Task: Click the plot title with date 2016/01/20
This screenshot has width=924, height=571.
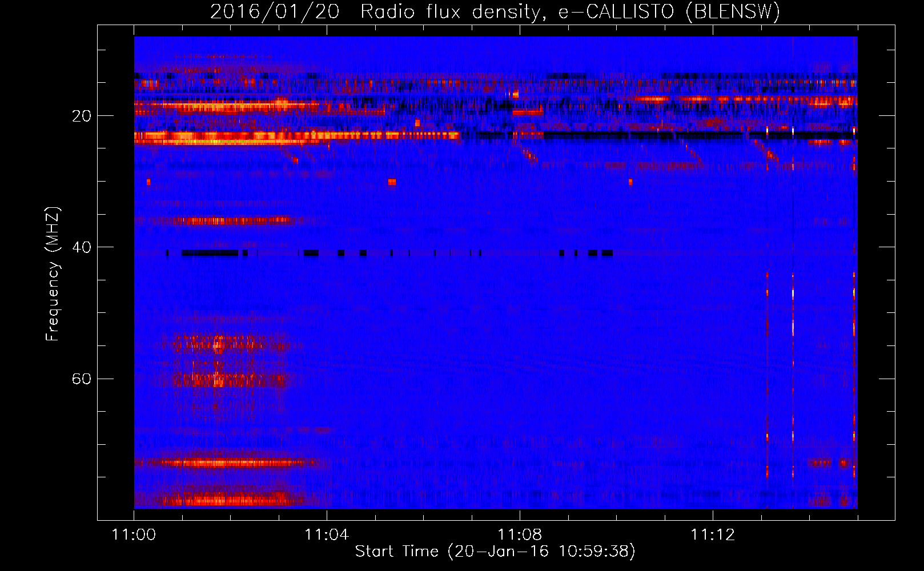Action: (495, 12)
